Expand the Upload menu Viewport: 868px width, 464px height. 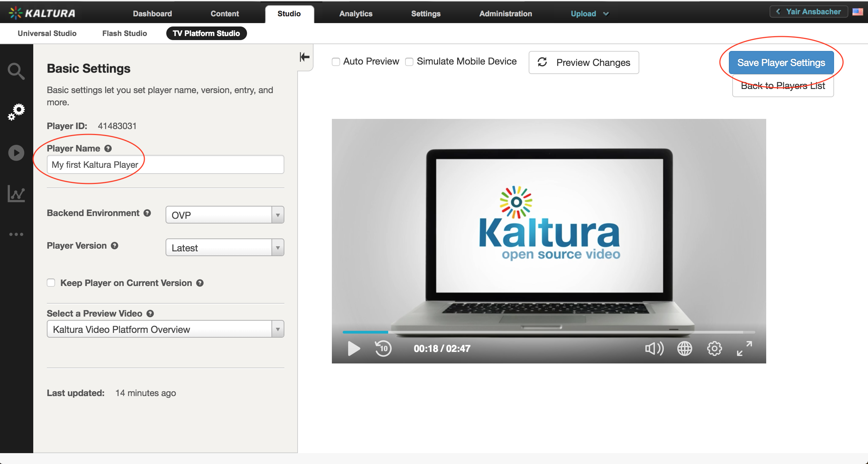tap(590, 14)
